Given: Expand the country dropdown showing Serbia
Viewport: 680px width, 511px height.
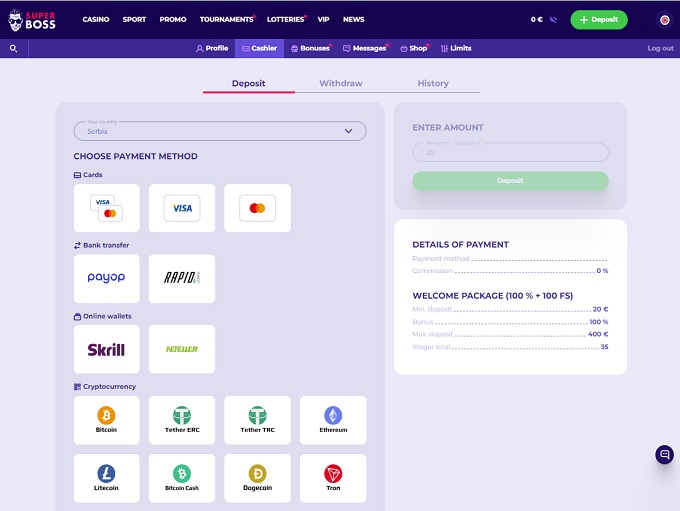Looking at the screenshot, I should click(x=220, y=131).
